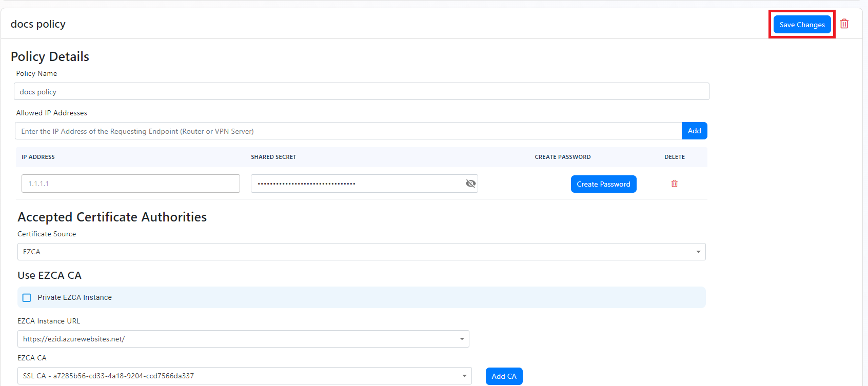Click the Save Changes button
The width and height of the screenshot is (868, 386).
[802, 25]
